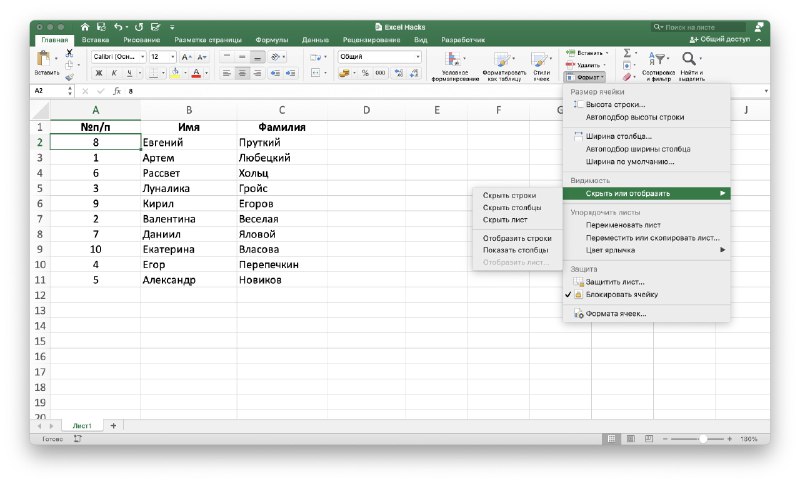Click the Общий доступ share button

(x=719, y=39)
